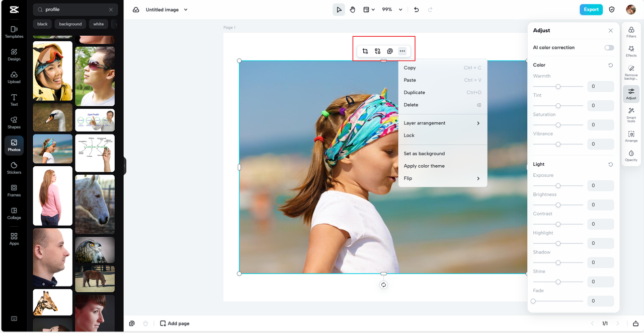
Task: Click the Fade slider handle
Action: tap(533, 301)
